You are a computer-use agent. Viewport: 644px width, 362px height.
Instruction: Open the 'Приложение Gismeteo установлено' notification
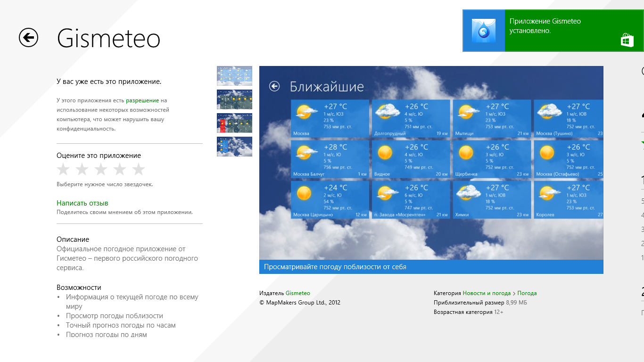point(553,31)
